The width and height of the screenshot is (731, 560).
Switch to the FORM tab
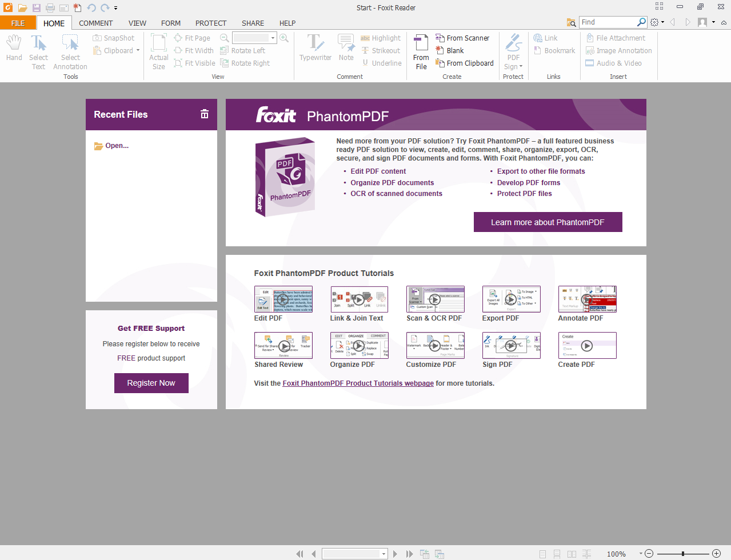tap(171, 23)
